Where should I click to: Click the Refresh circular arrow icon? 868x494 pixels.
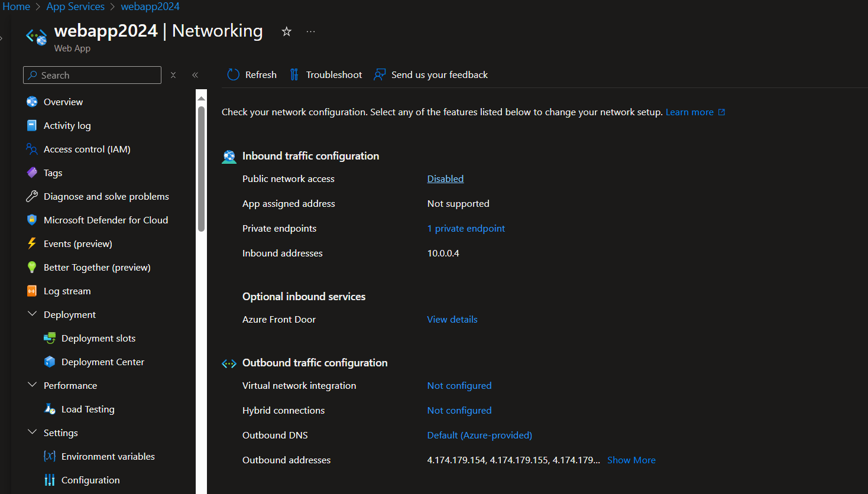click(x=234, y=74)
